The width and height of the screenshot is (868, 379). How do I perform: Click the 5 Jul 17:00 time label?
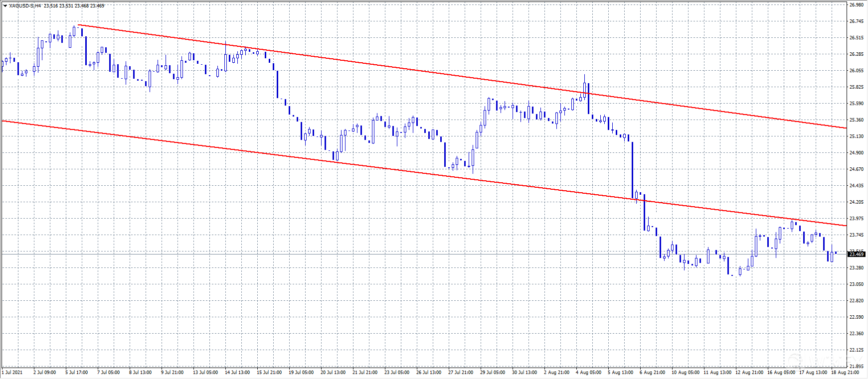(x=77, y=373)
